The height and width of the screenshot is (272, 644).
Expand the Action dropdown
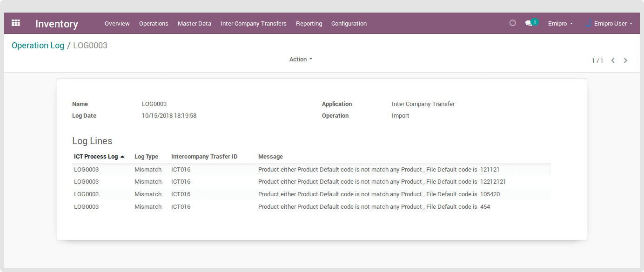(301, 60)
